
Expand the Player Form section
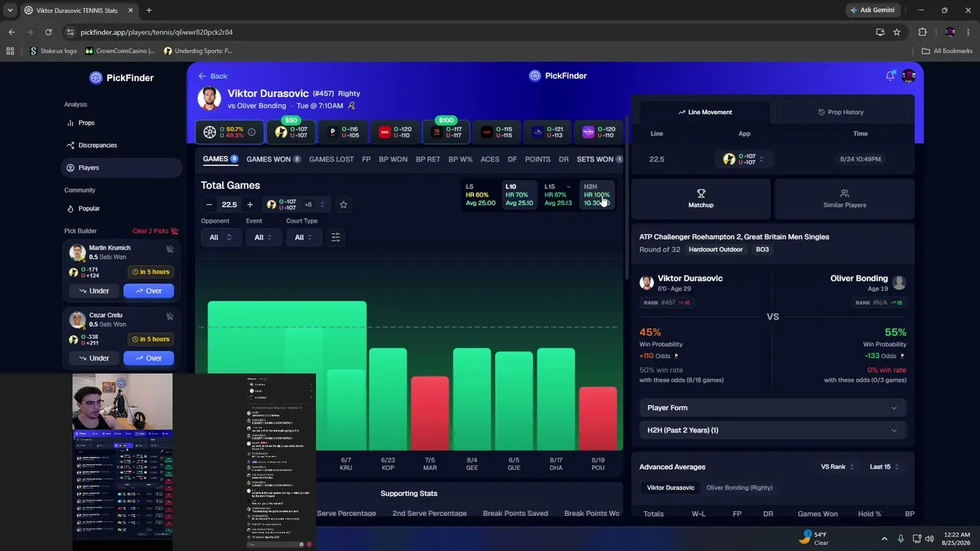pyautogui.click(x=773, y=408)
